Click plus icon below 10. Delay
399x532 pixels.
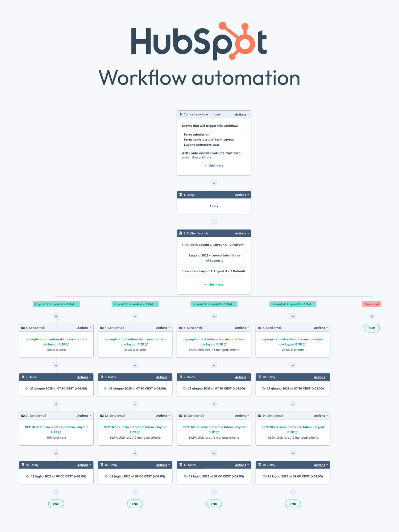293,404
